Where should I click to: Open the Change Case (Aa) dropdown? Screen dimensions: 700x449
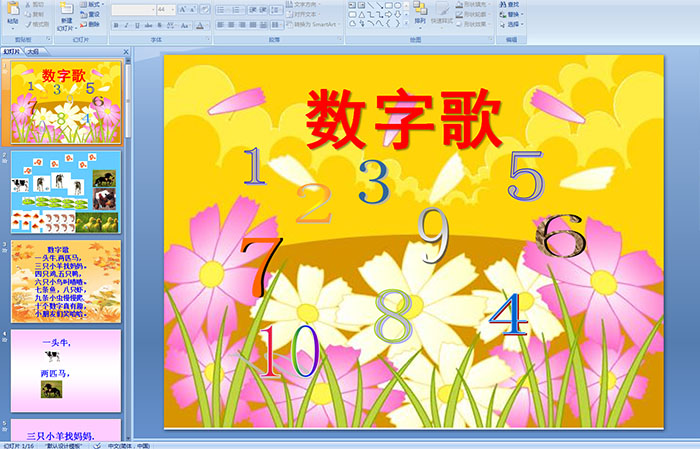tap(185, 25)
